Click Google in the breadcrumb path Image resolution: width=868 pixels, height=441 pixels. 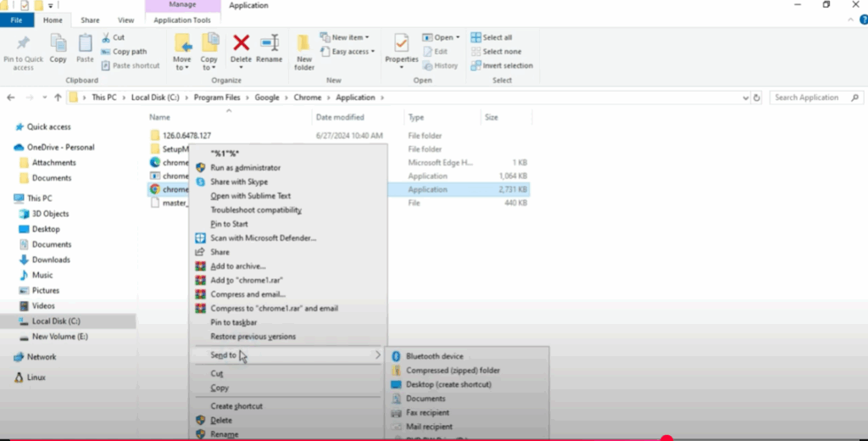[x=267, y=98]
